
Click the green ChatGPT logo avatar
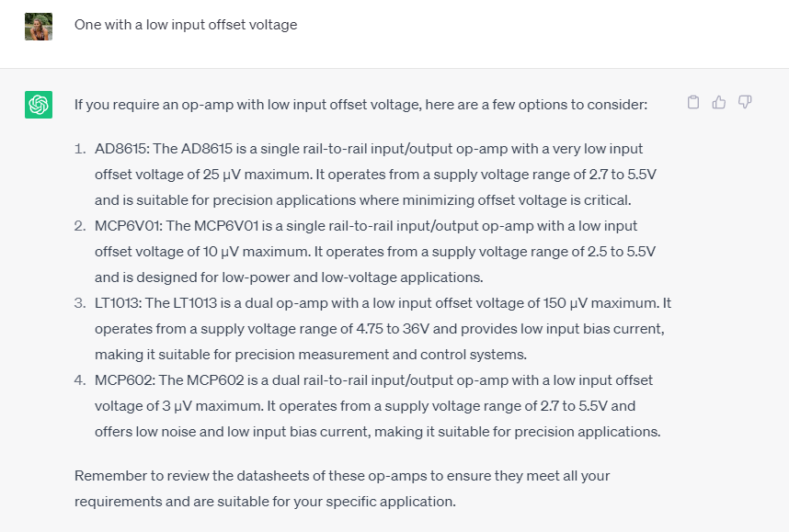[39, 105]
